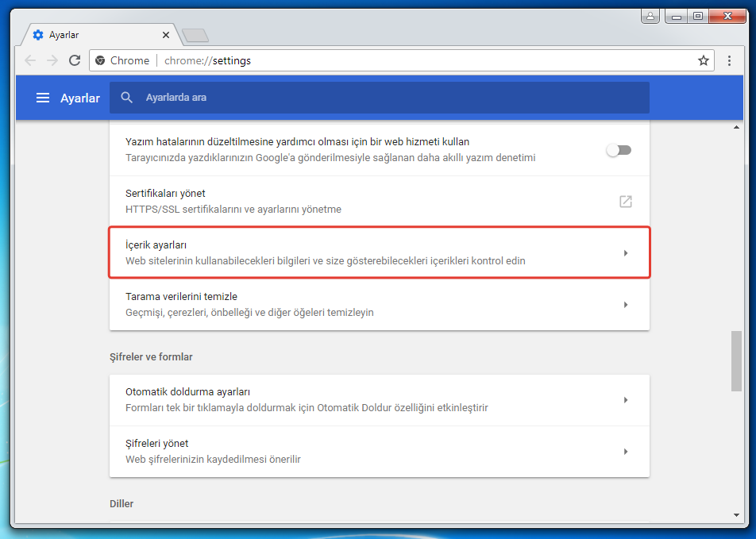Close the Ayarlar tab
Screen dimensions: 756x539
(x=166, y=36)
